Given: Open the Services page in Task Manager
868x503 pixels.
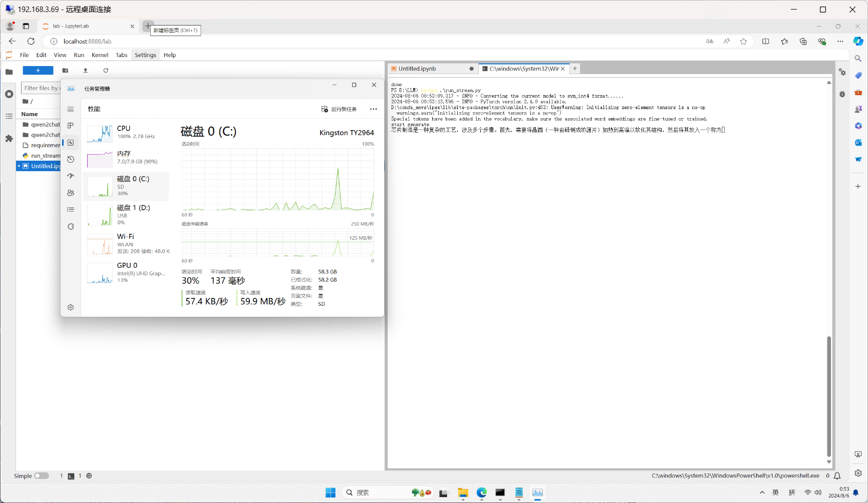Looking at the screenshot, I should (71, 227).
